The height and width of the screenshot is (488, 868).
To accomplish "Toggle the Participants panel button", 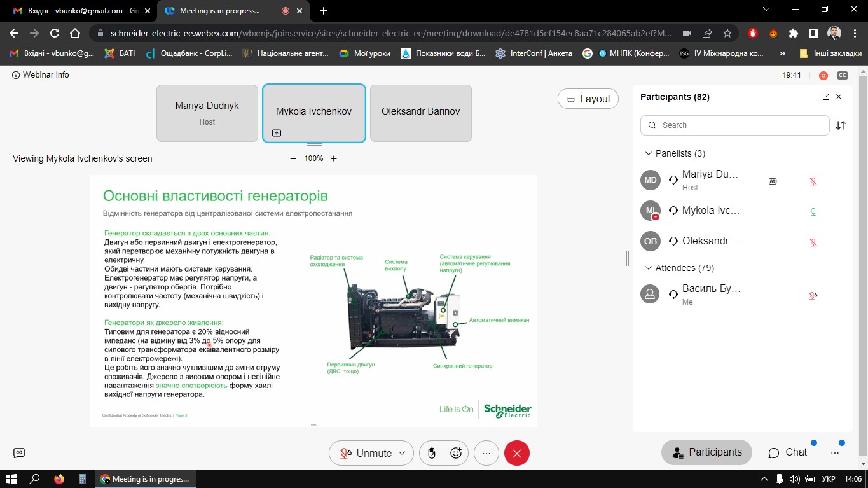I will pyautogui.click(x=707, y=452).
